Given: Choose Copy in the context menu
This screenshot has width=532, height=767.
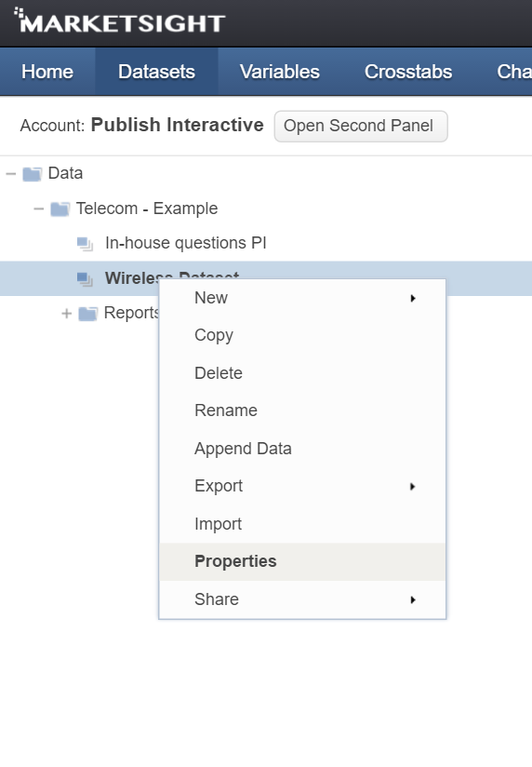Looking at the screenshot, I should (x=302, y=335).
